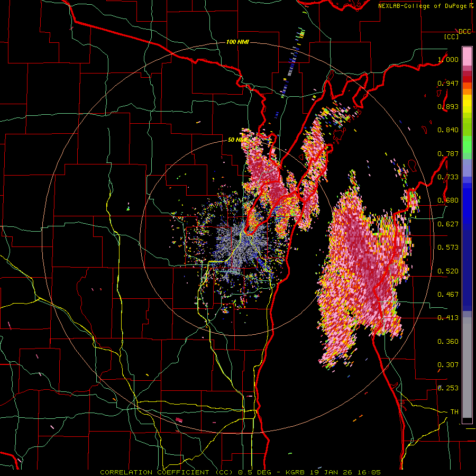
Task: Click the 0.947 legend value
Action: click(x=448, y=83)
